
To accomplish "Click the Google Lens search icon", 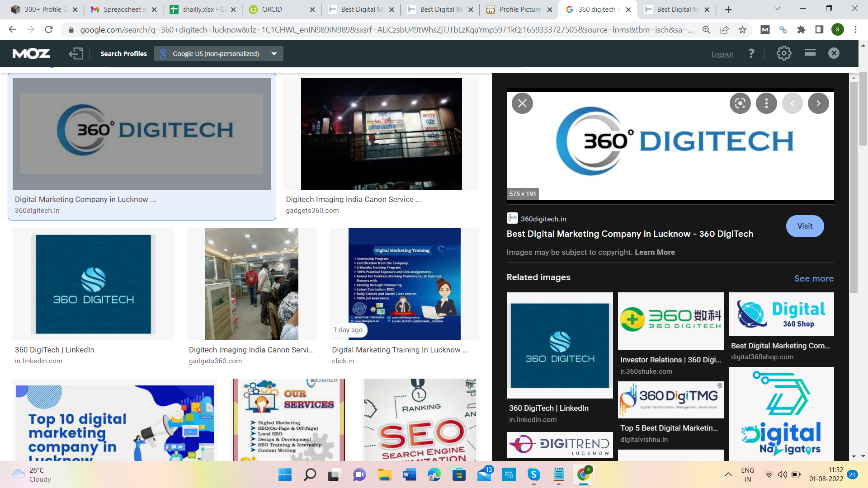I will [x=740, y=103].
